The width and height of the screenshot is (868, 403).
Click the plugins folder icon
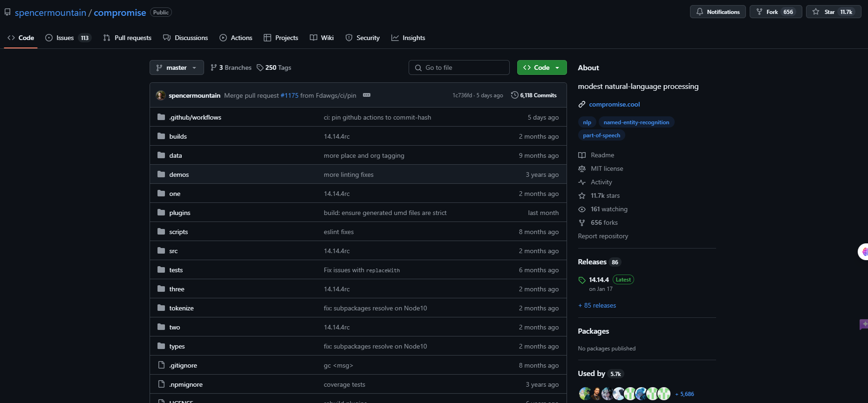click(161, 212)
